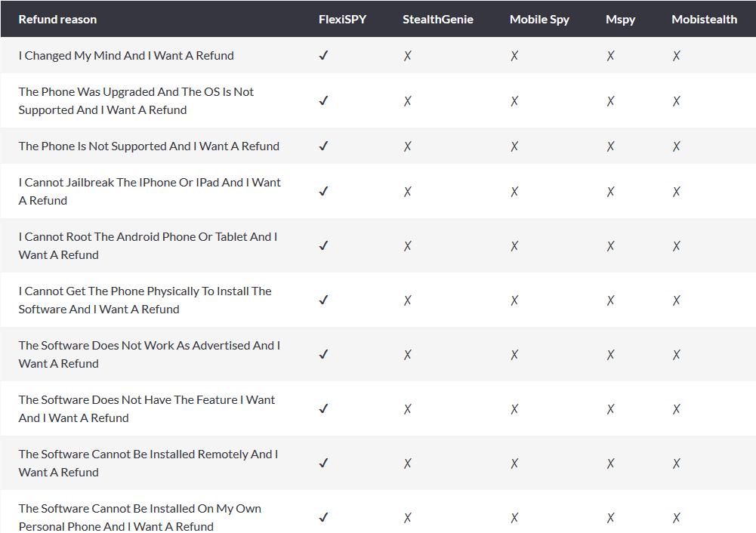Click FlexiSPY checkmark for 'Cannot Root The Android' row
This screenshot has height=533, width=756.
click(x=323, y=245)
